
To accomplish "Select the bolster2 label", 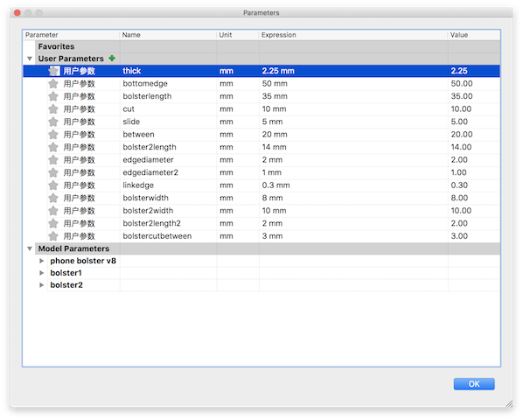I will point(66,285).
